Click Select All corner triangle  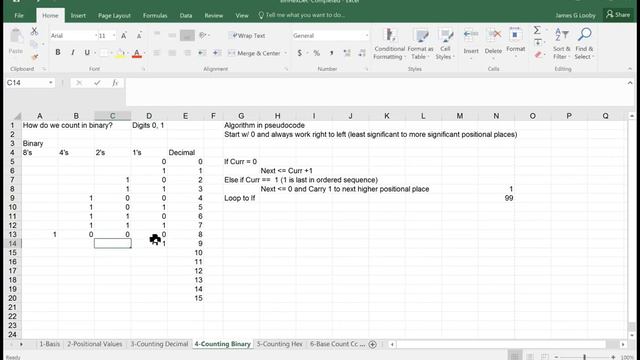click(x=17, y=116)
